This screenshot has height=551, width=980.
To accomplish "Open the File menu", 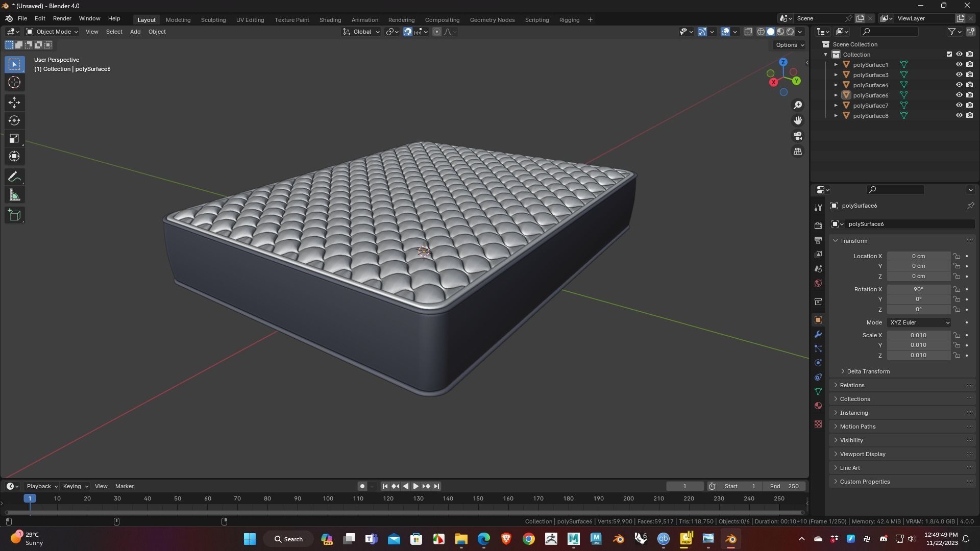I will coord(22,18).
